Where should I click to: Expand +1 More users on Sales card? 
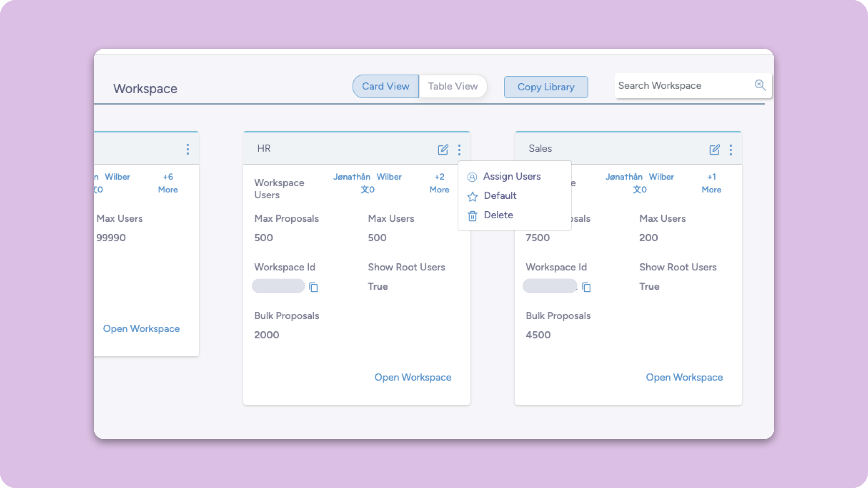pos(711,183)
